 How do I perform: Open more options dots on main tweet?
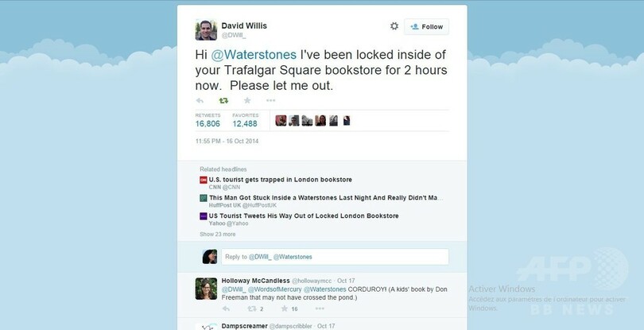270,100
